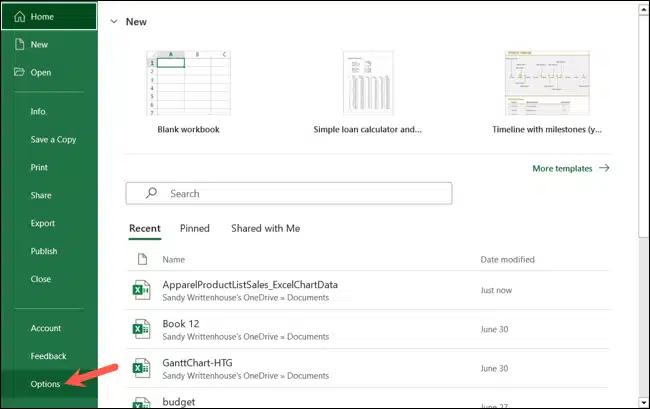Click the document icon in the list header
The height and width of the screenshot is (409, 650).
point(142,259)
